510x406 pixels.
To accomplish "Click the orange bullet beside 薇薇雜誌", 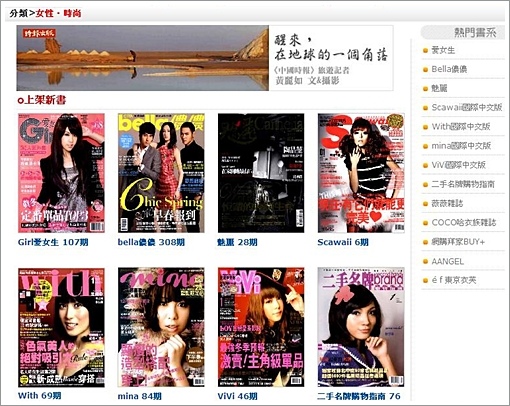I will 425,204.
